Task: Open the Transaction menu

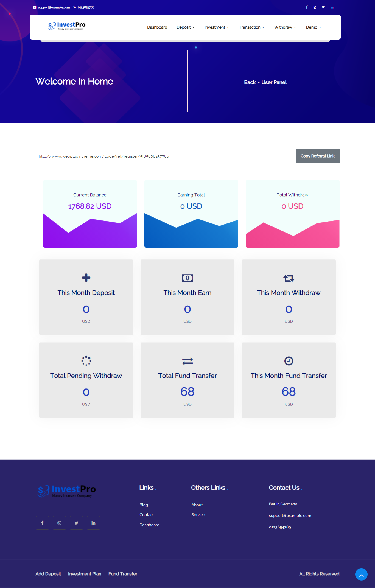Action: point(251,27)
